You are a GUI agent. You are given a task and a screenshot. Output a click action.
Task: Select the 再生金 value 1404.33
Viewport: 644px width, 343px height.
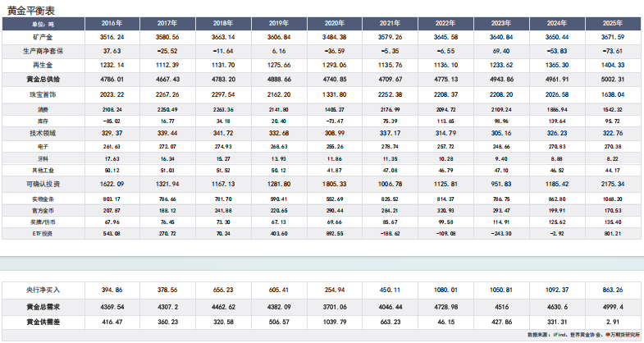coord(613,66)
